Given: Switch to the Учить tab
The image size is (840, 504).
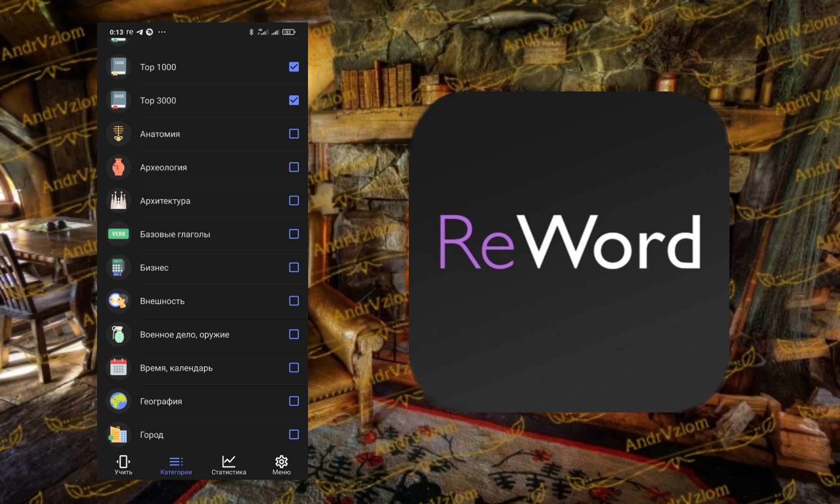Looking at the screenshot, I should (123, 465).
